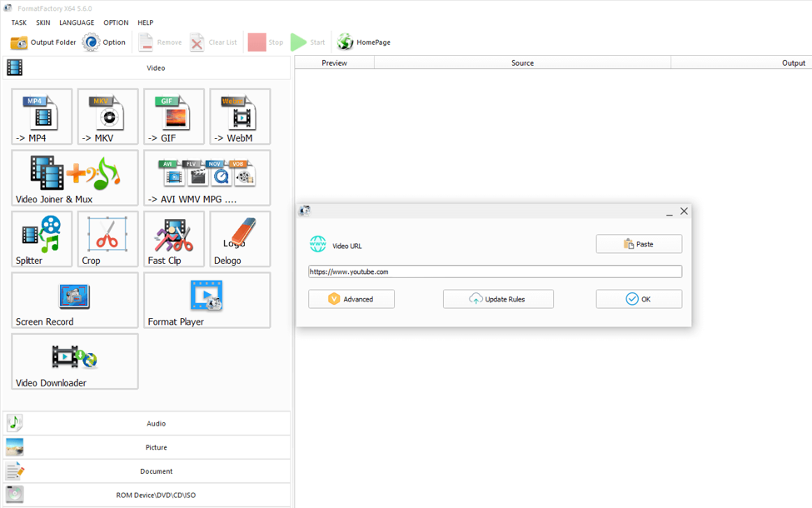The image size is (812, 508).
Task: Expand the Document category
Action: (147, 471)
